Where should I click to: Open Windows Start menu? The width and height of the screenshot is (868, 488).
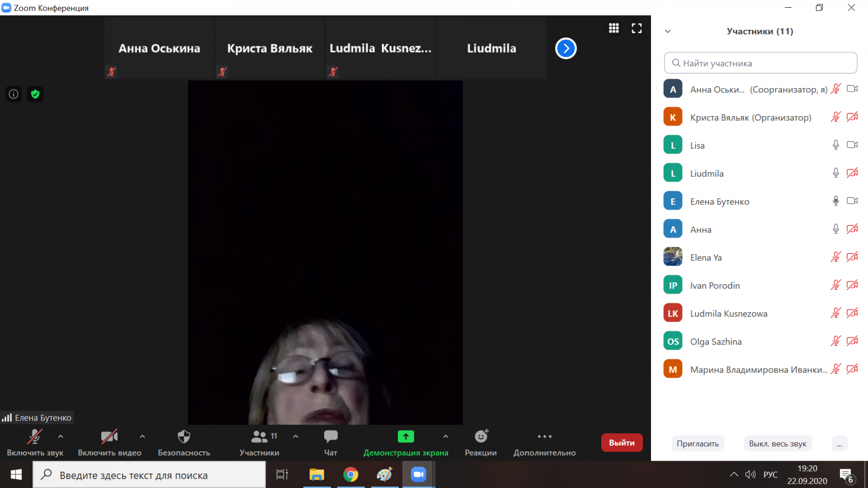coord(16,475)
